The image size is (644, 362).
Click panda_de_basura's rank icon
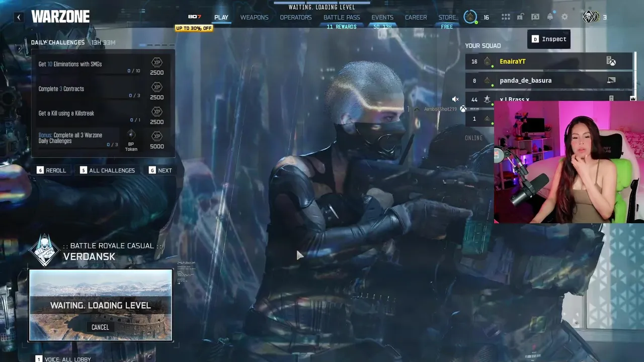(x=487, y=80)
